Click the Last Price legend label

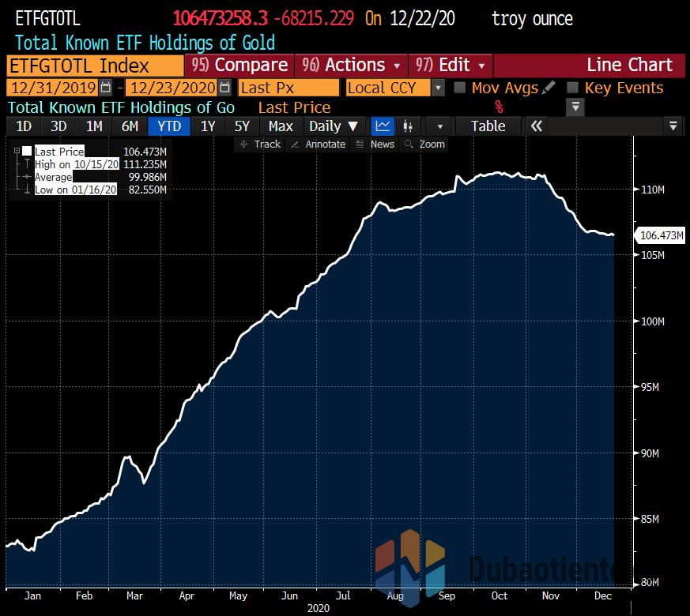(x=59, y=152)
